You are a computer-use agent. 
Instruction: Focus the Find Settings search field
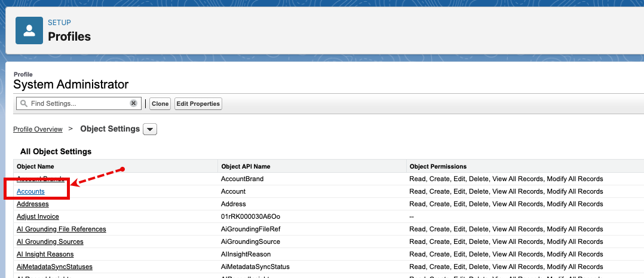(78, 103)
